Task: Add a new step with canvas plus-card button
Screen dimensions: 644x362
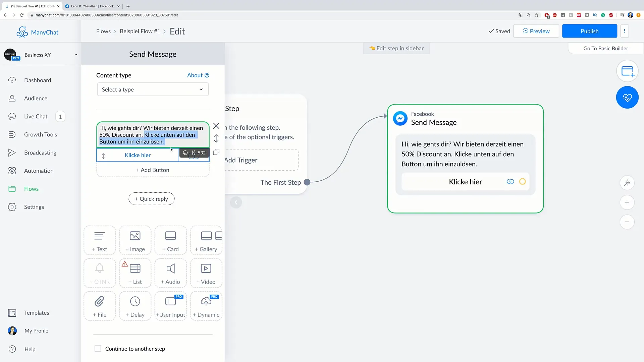Action: pos(627,71)
